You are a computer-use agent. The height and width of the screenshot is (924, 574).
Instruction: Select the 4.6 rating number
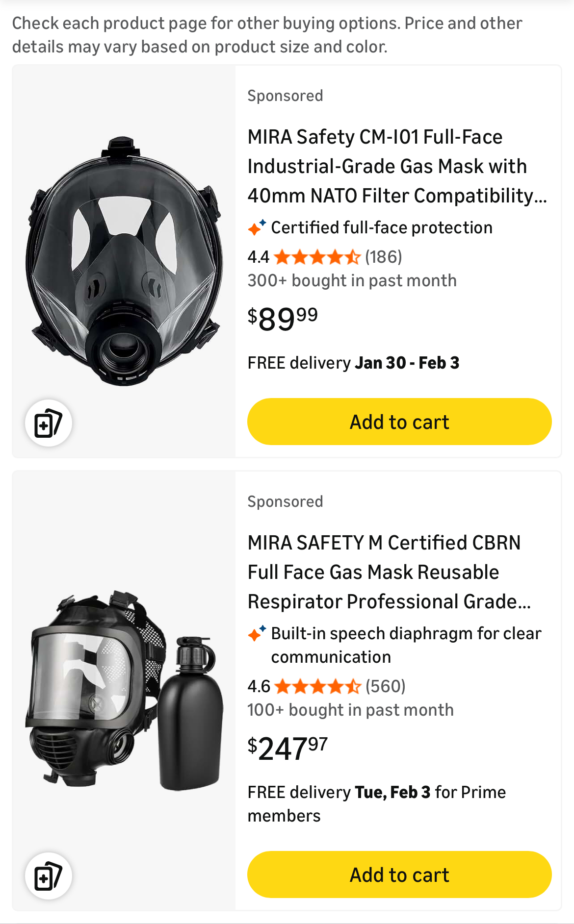pos(259,686)
